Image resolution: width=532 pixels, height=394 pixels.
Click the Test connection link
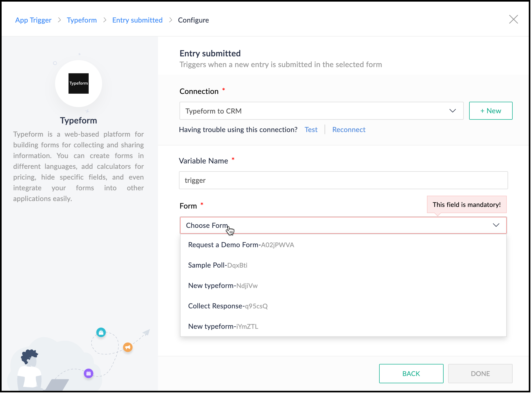coord(311,130)
